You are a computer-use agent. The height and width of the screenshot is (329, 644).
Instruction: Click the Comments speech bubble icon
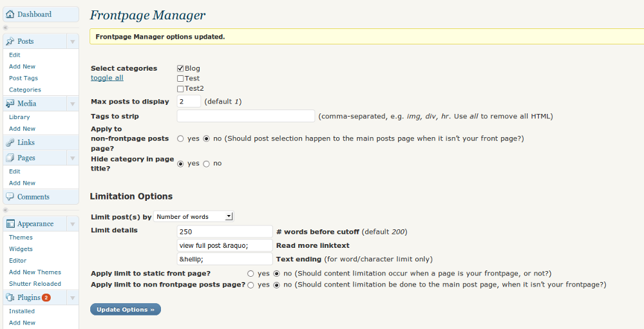(x=10, y=197)
